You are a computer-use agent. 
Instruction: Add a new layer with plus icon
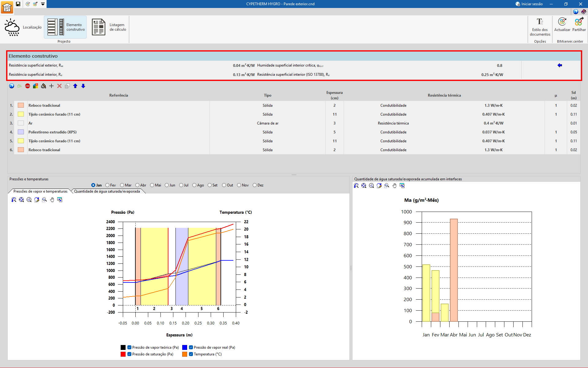51,86
